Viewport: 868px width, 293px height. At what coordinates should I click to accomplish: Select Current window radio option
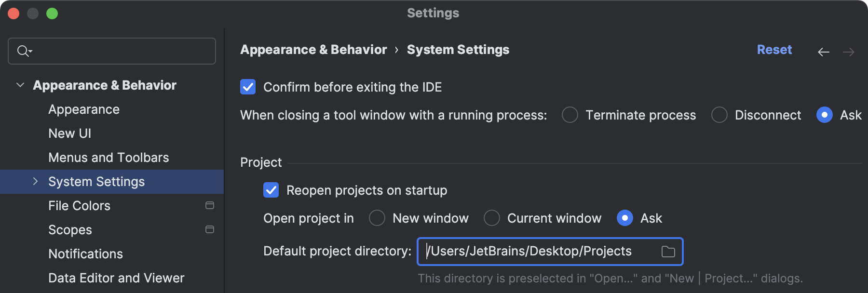tap(491, 218)
